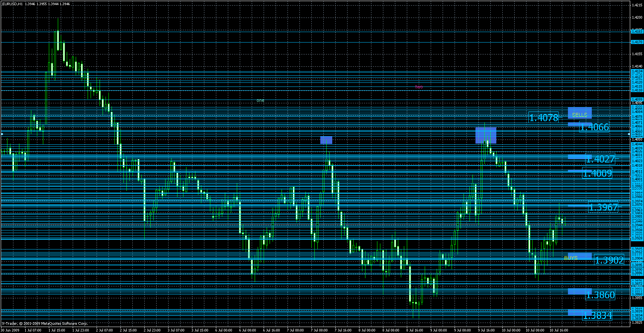Click the 10 Jul 08:00 time axis label
The image size is (644, 333).
pyautogui.click(x=535, y=330)
